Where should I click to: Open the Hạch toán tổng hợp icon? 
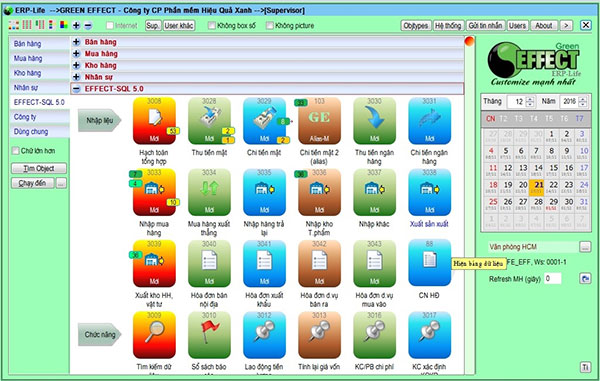pyautogui.click(x=154, y=120)
